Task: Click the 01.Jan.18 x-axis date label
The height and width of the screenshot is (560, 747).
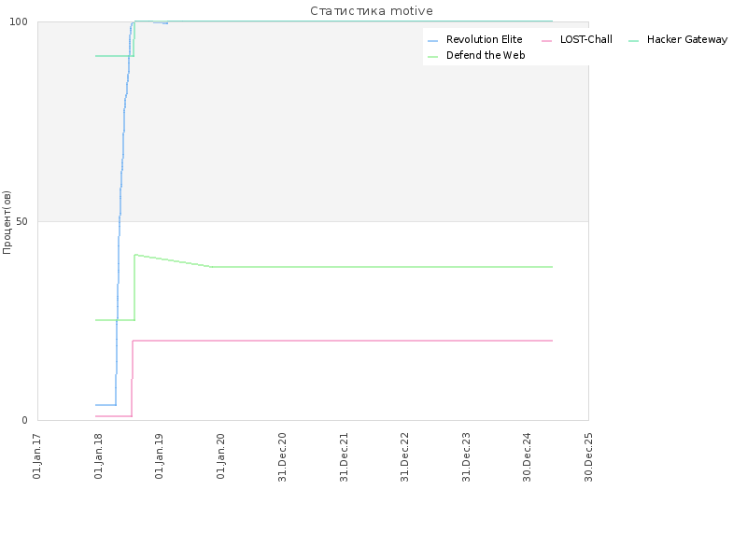Action: click(99, 455)
